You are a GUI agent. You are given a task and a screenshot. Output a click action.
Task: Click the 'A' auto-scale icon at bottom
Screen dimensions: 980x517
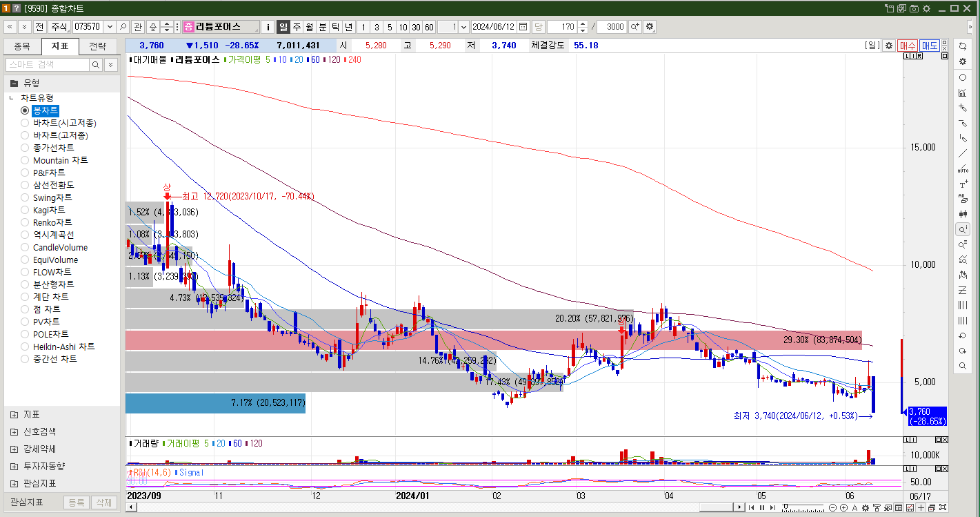(x=855, y=508)
